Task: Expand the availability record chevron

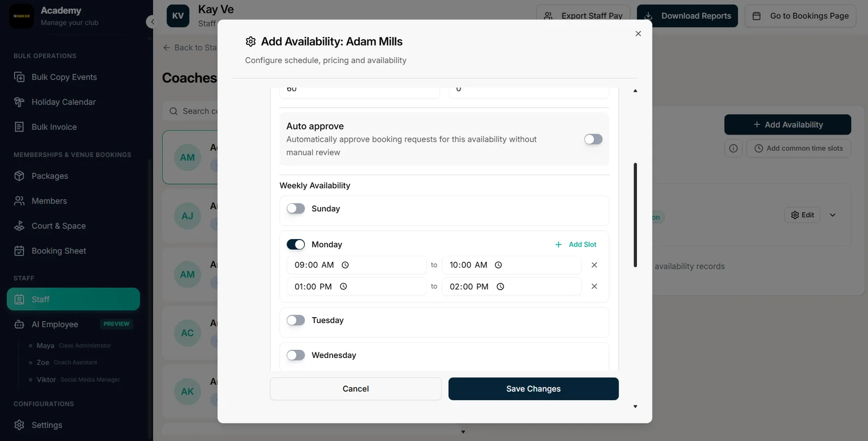Action: coord(833,215)
